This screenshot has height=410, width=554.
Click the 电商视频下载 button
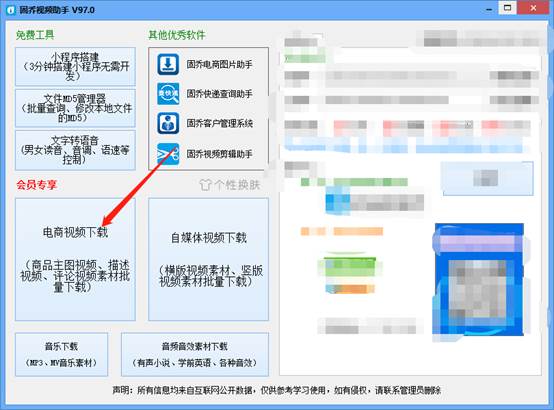pos(75,259)
